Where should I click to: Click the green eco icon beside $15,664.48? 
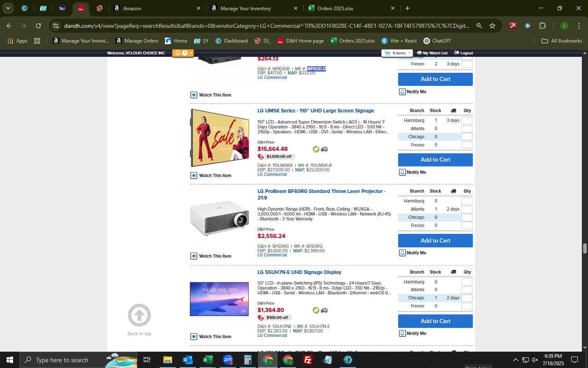click(316, 149)
